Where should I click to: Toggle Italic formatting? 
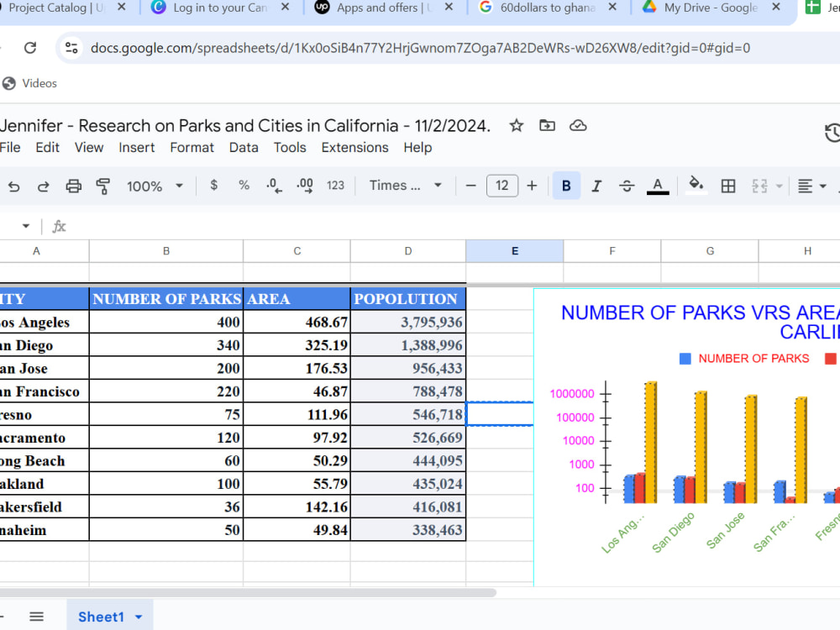[x=596, y=186]
